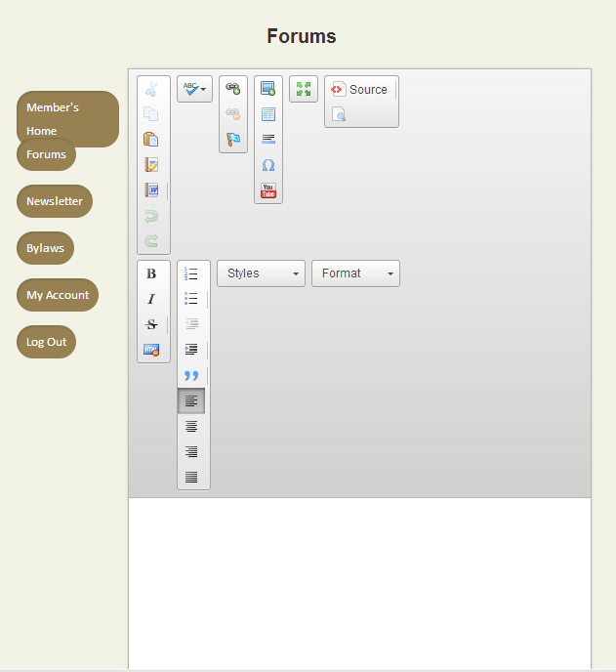616x672 pixels.
Task: Open the My Account menu item
Action: tap(58, 295)
